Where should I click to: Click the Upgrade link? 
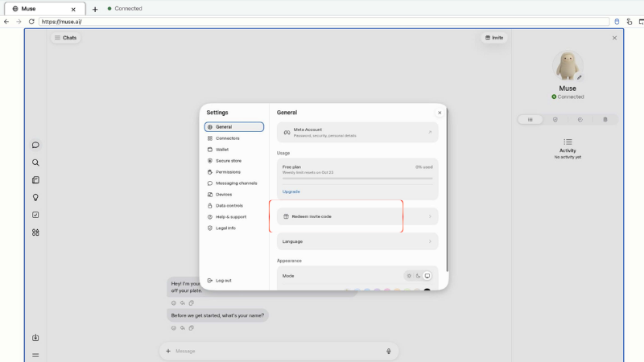point(291,191)
